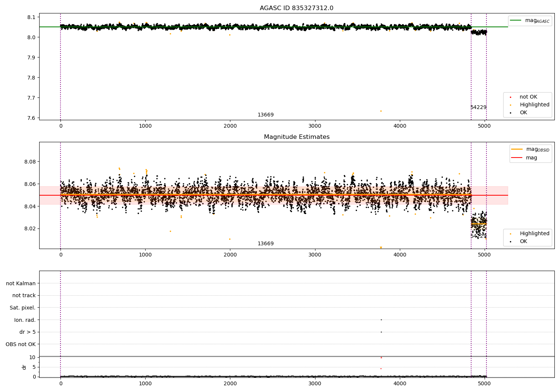Click the '54229' label in the top plot
This screenshot has width=560, height=392.
coord(478,108)
